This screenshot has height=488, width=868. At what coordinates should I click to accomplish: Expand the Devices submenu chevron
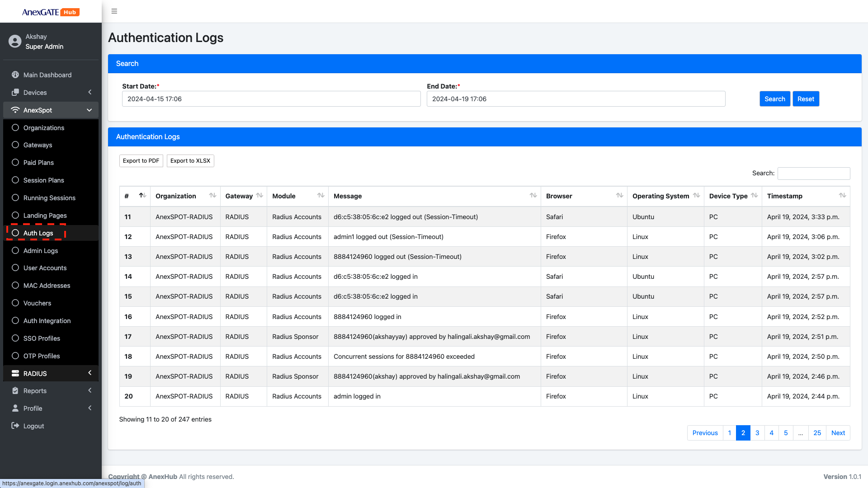click(90, 93)
